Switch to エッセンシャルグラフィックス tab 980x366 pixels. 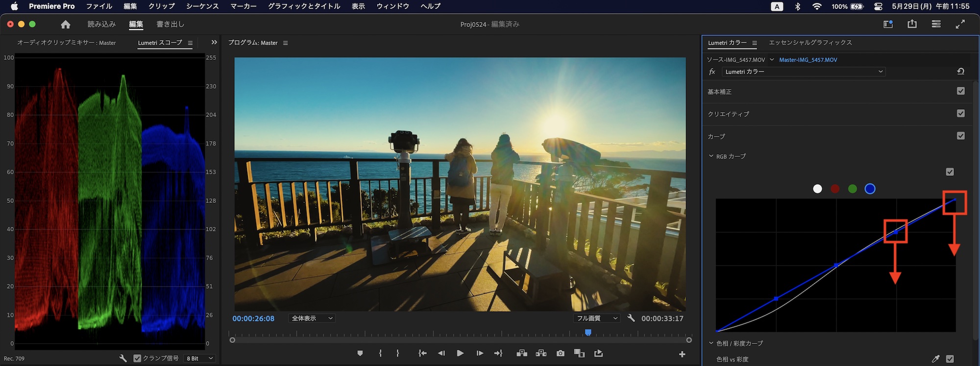810,43
